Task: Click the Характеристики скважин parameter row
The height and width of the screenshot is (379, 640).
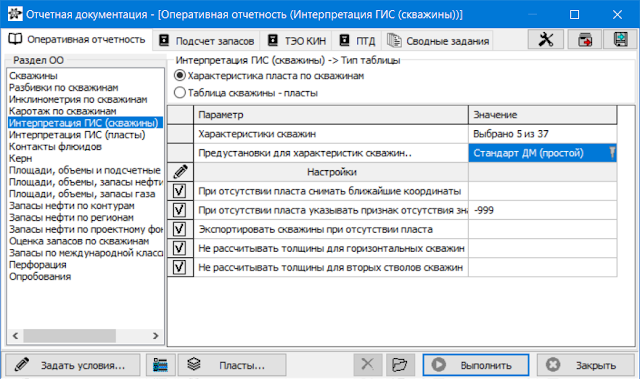Action: [331, 134]
